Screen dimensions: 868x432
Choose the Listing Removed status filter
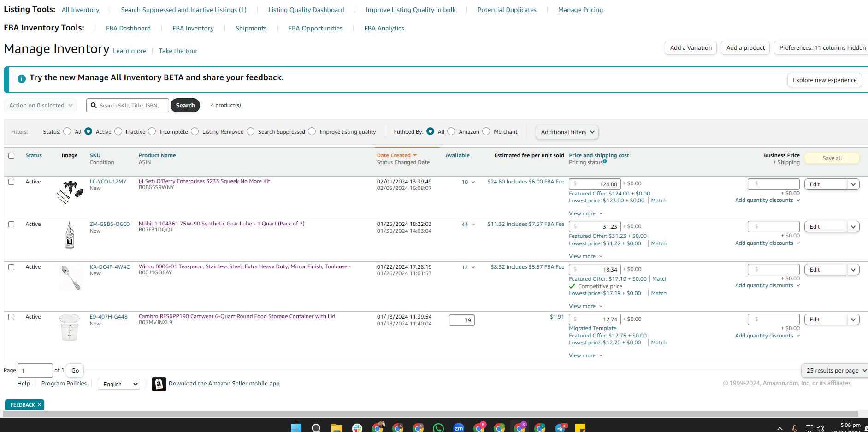click(195, 131)
